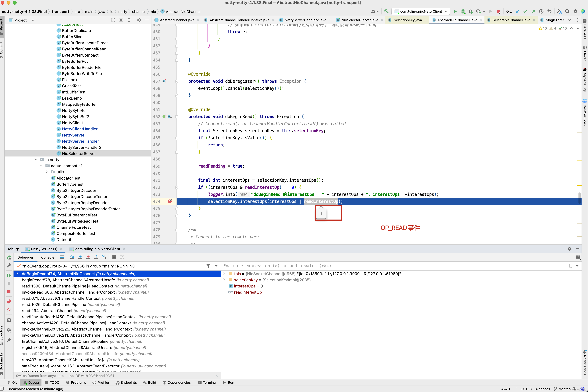
Task: Switch to the Console tab in debugger
Action: 47,257
